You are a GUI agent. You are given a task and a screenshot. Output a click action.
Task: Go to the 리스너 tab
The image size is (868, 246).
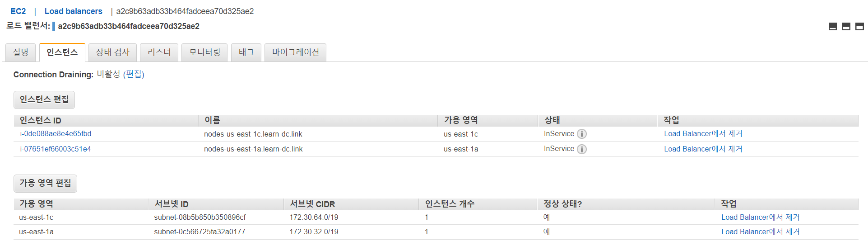[x=159, y=52]
